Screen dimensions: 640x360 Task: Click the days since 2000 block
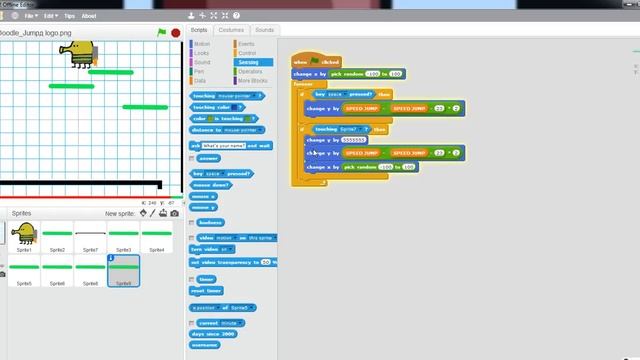point(213,334)
